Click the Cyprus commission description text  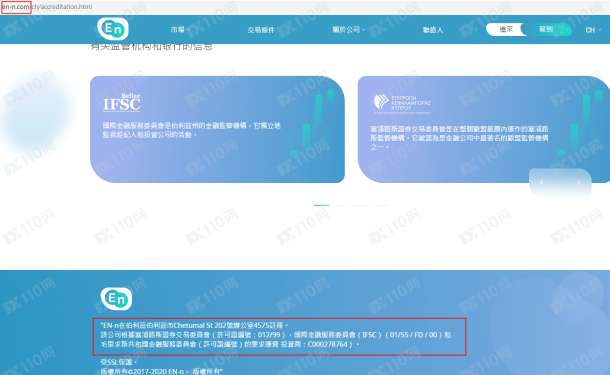pos(459,138)
